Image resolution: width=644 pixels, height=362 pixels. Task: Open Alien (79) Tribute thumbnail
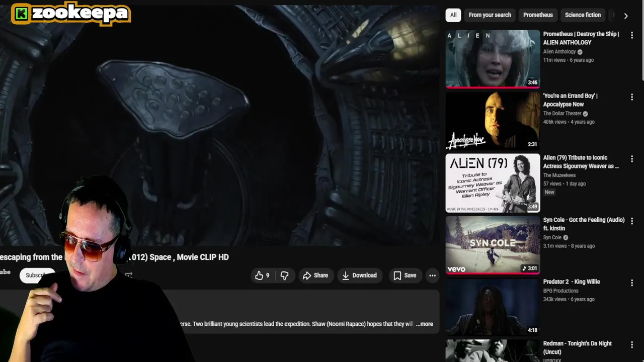pos(493,183)
